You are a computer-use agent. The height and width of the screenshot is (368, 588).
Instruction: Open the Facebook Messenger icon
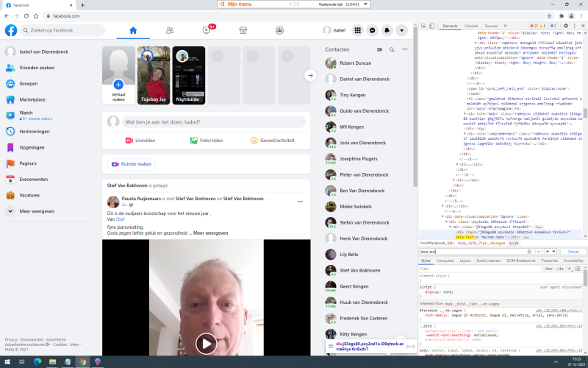[x=373, y=30]
